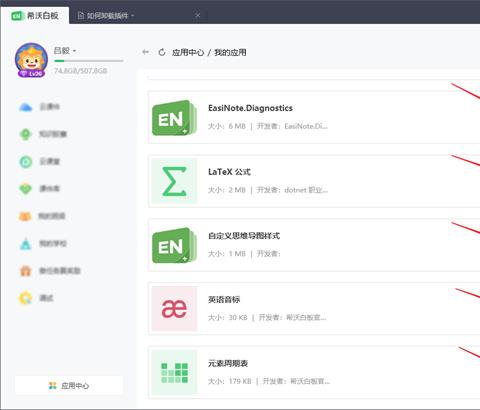Click the developer text EasiNote.Di...
480x410 pixels.
(306, 126)
